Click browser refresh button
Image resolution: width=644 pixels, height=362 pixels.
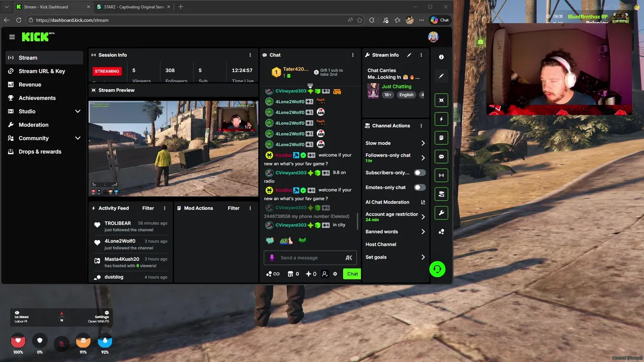pos(19,20)
